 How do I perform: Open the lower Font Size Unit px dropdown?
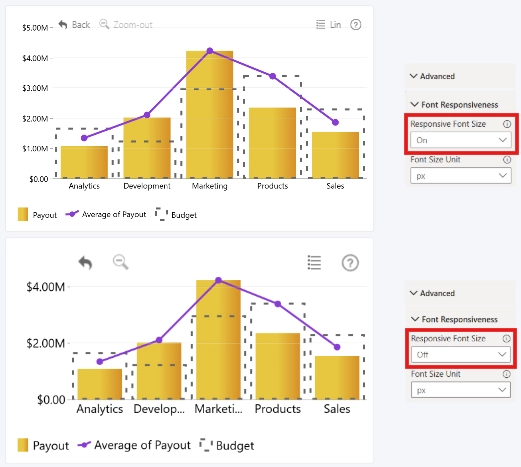pos(461,390)
